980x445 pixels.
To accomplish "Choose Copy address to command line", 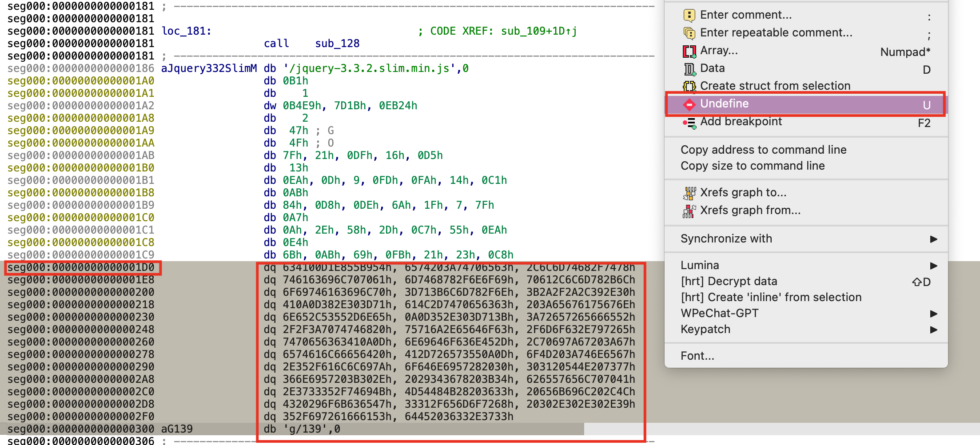I will click(x=763, y=150).
